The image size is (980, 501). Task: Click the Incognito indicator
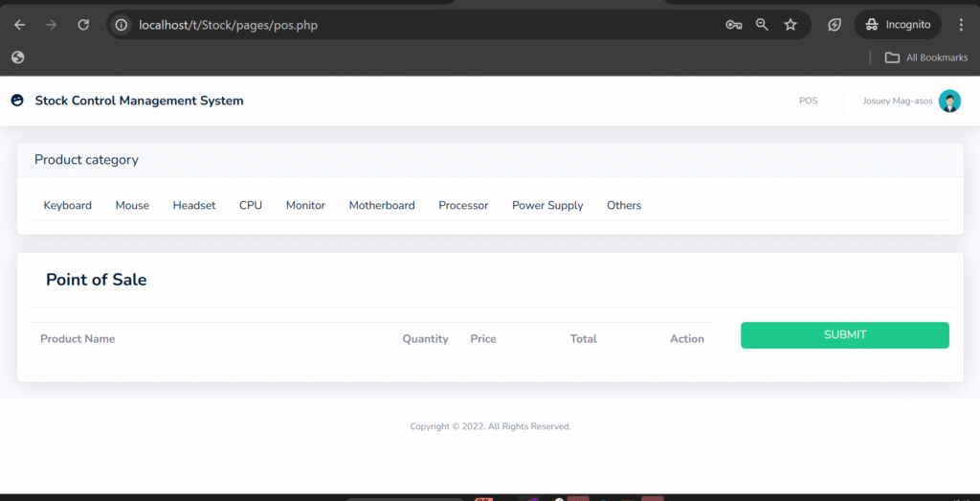[x=898, y=25]
